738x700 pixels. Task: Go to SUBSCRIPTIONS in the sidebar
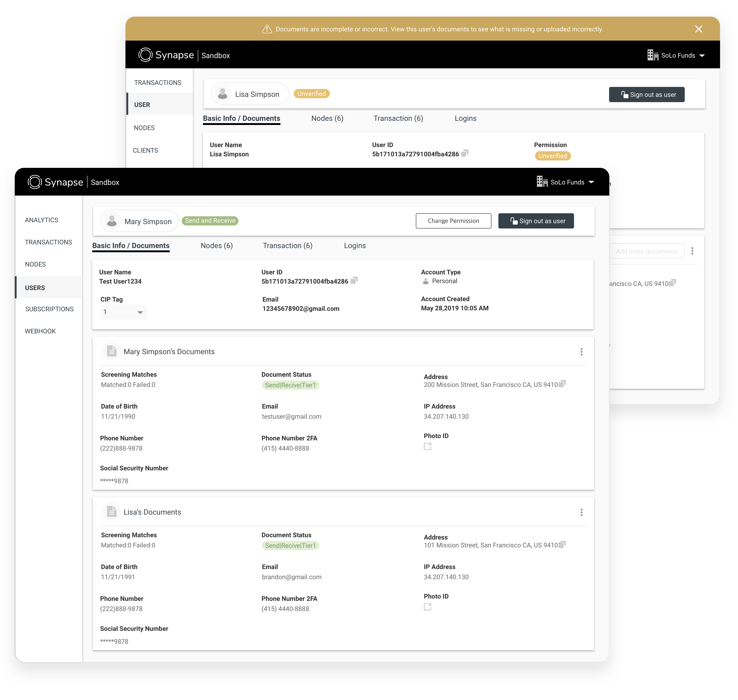click(49, 309)
